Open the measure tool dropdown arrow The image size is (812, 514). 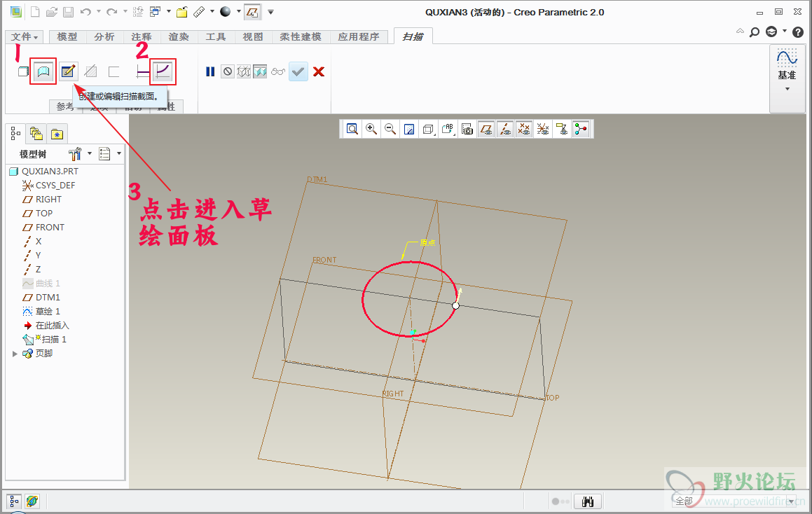(212, 11)
